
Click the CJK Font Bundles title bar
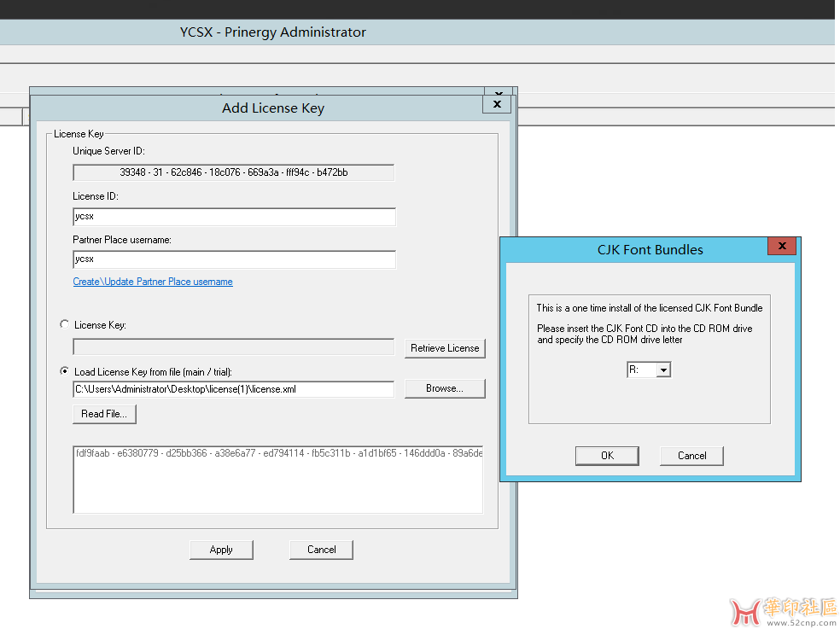650,250
